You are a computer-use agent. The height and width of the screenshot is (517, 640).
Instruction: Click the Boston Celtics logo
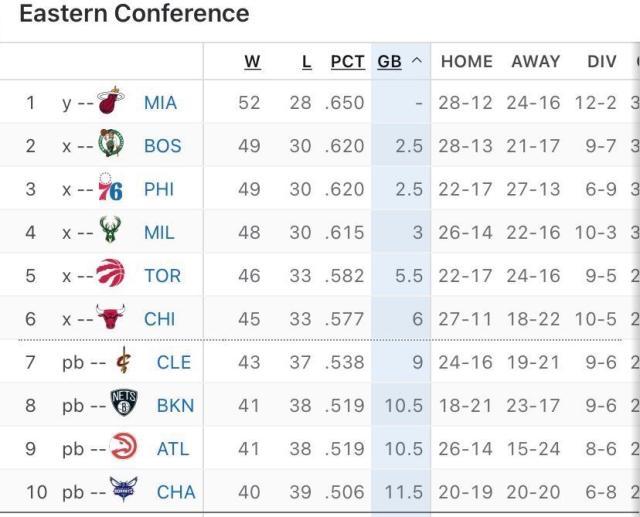(111, 145)
